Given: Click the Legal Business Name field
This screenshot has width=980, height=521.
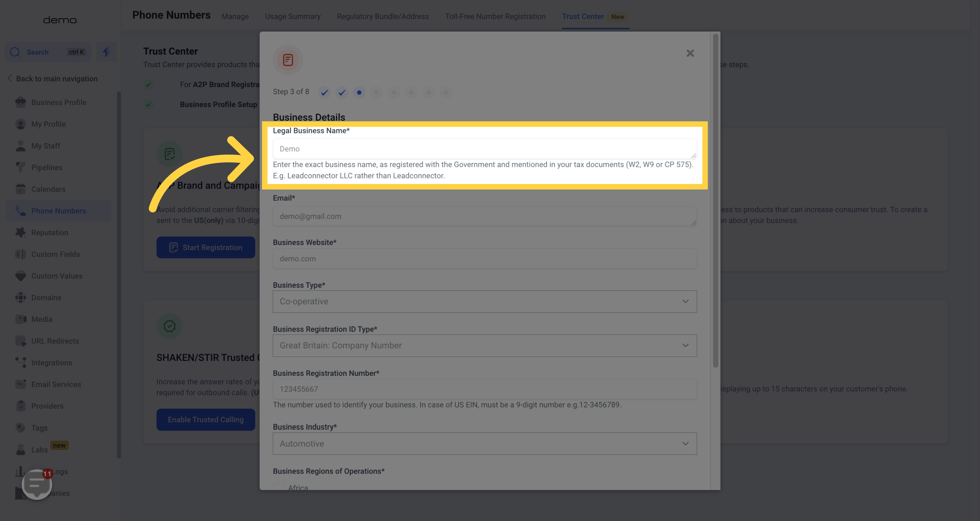Looking at the screenshot, I should tap(484, 149).
